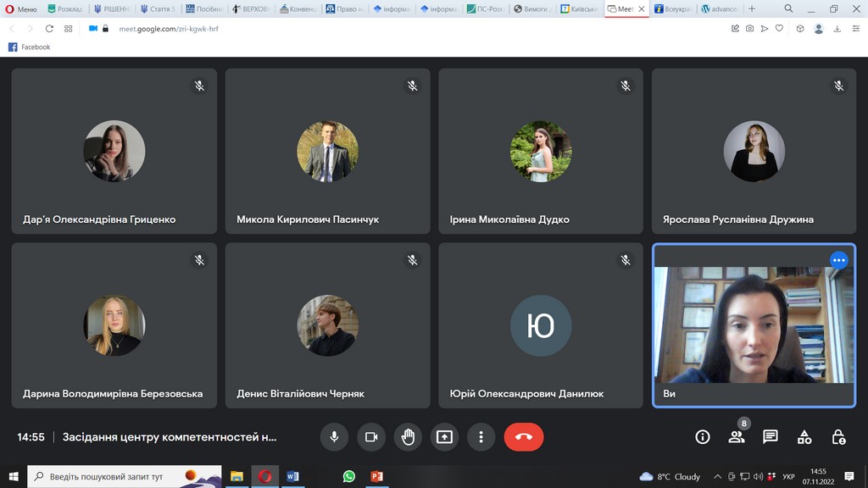Mute your microphone in the meeting

tap(334, 437)
